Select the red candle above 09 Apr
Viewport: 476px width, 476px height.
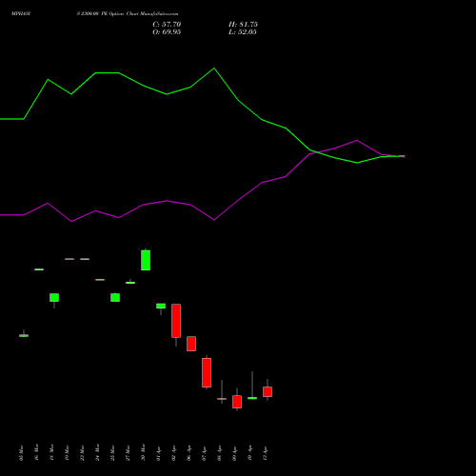[x=237, y=402]
